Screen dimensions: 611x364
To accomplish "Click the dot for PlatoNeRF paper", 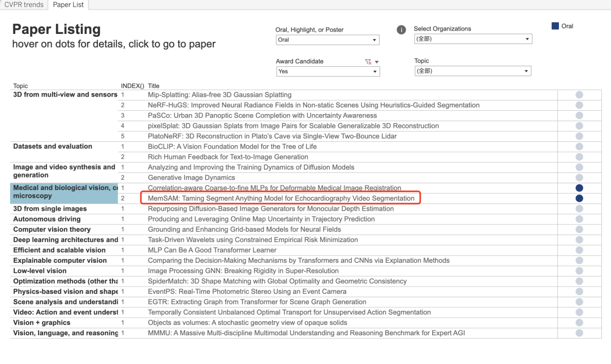I will 579,136.
